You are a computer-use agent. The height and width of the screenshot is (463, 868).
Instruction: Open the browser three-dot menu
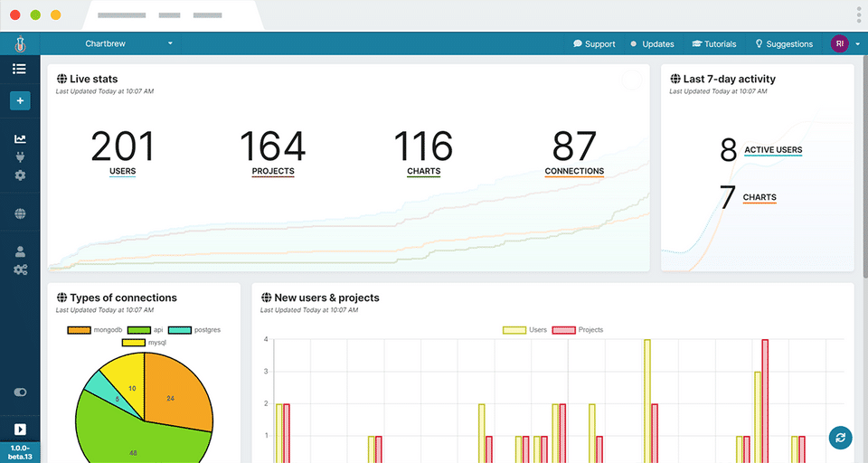(x=859, y=15)
